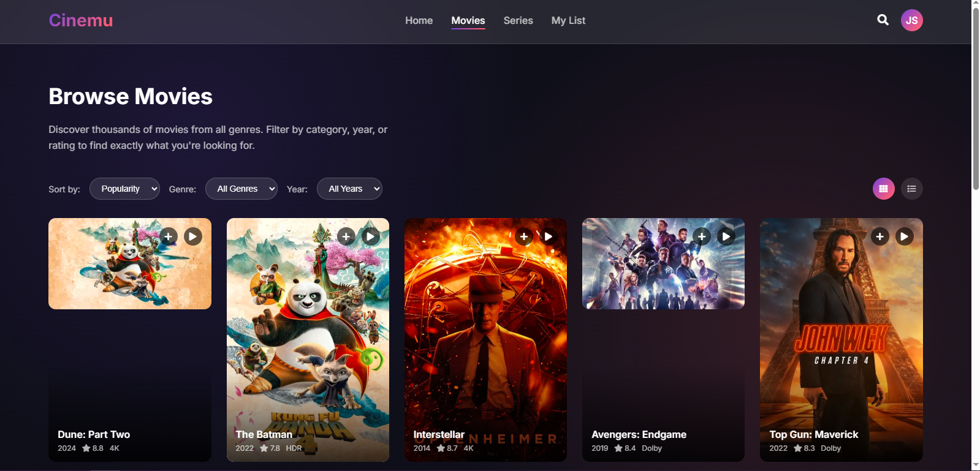Play Avengers: Endgame
This screenshot has width=980, height=471.
tap(726, 236)
